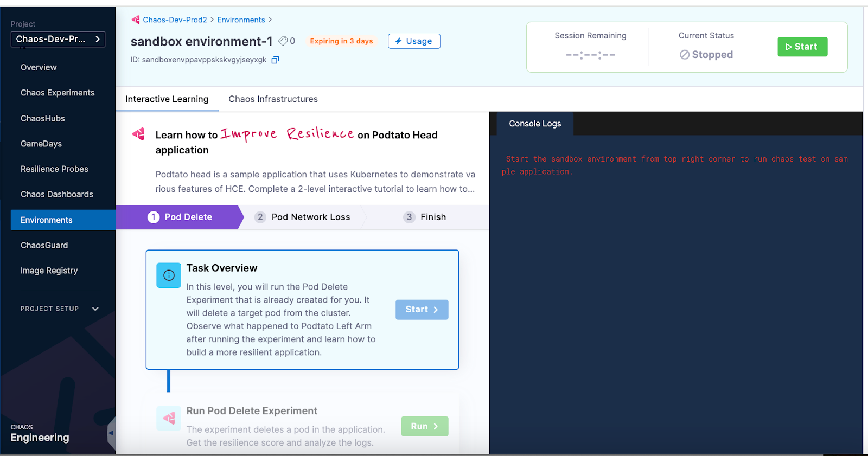
Task: Click the sandbox environment-1 title
Action: 202,41
